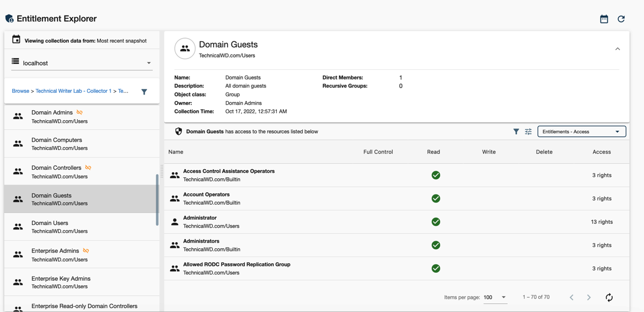Viewport: 644px width, 312px height.
Task: Click the filter icon in entitlements toolbar
Action: [516, 132]
